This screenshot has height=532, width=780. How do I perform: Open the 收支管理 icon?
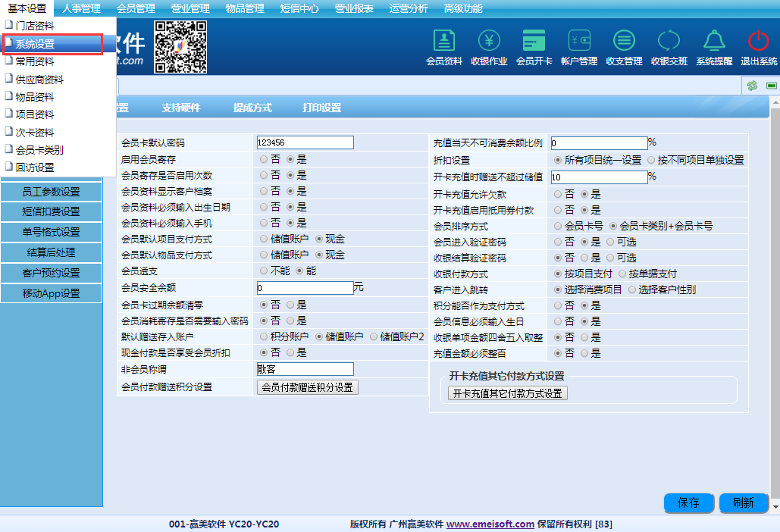624,42
